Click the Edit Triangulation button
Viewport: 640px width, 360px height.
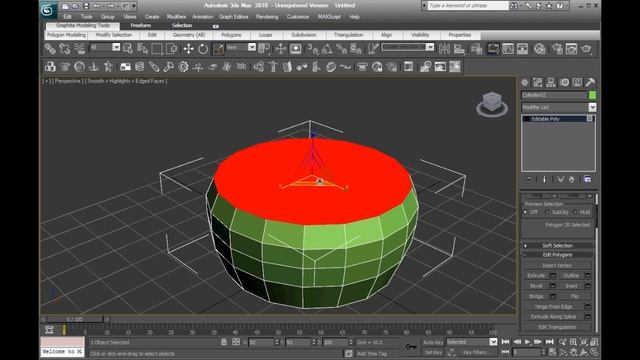tap(557, 327)
